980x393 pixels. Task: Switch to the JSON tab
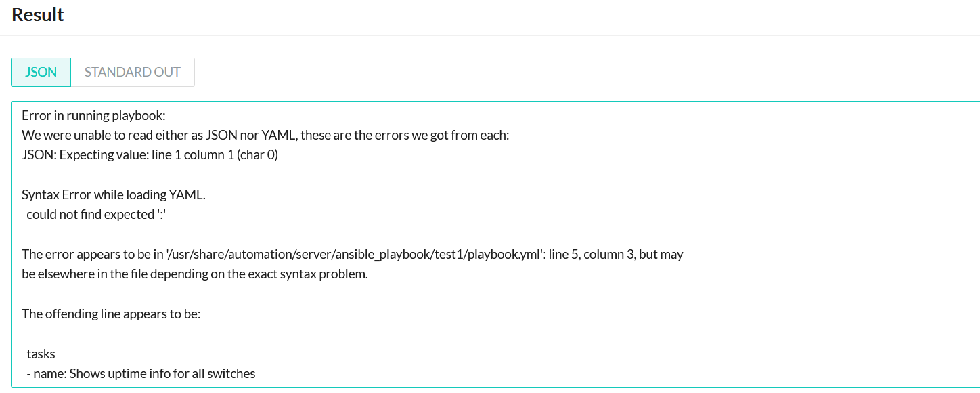[x=41, y=72]
